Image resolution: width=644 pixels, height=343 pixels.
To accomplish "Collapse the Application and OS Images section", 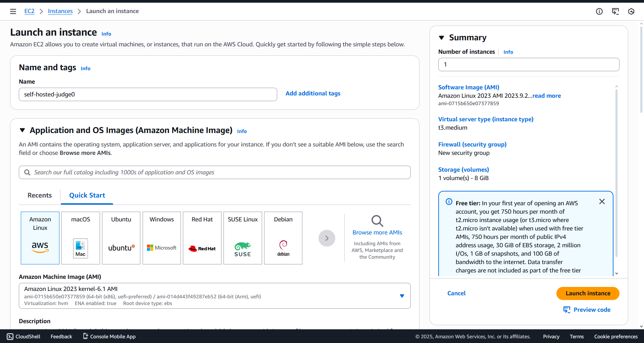I will pyautogui.click(x=22, y=130).
